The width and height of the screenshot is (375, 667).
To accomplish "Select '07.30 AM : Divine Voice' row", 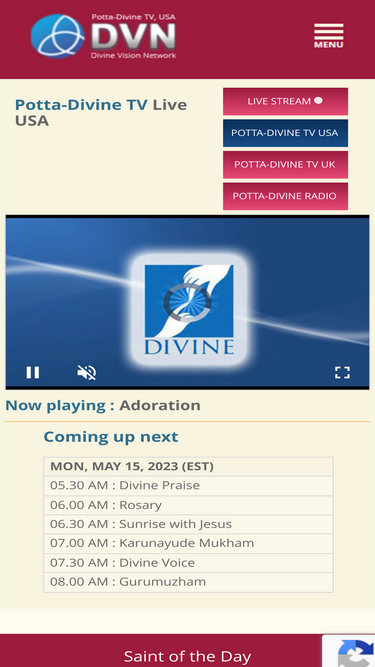I will pyautogui.click(x=188, y=563).
